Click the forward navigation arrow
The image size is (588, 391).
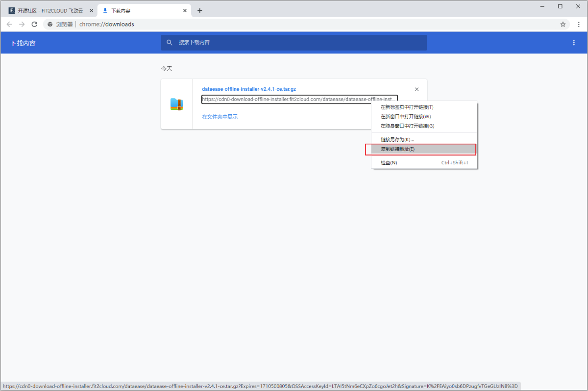pyautogui.click(x=22, y=24)
